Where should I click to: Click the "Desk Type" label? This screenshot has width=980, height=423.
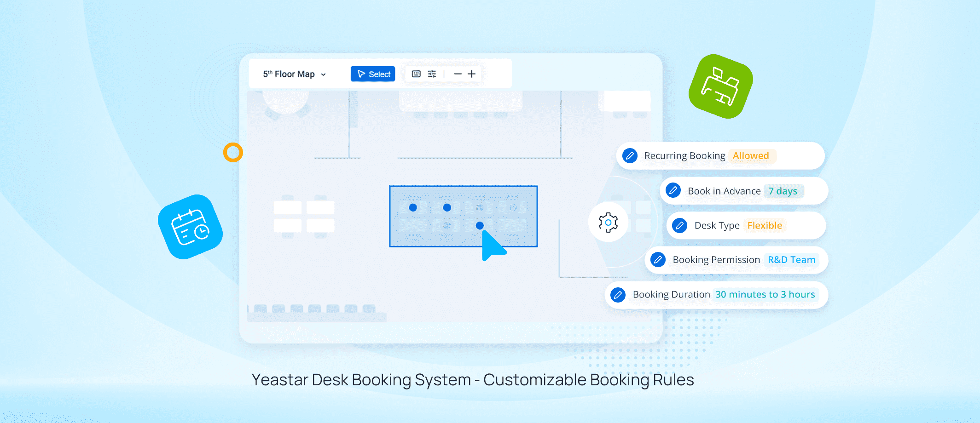pos(717,225)
